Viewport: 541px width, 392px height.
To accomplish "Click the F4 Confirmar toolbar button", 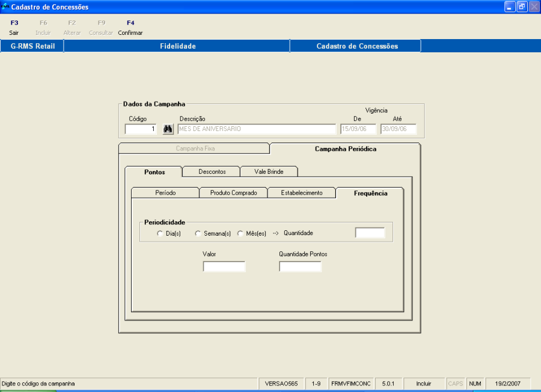I will (130, 28).
